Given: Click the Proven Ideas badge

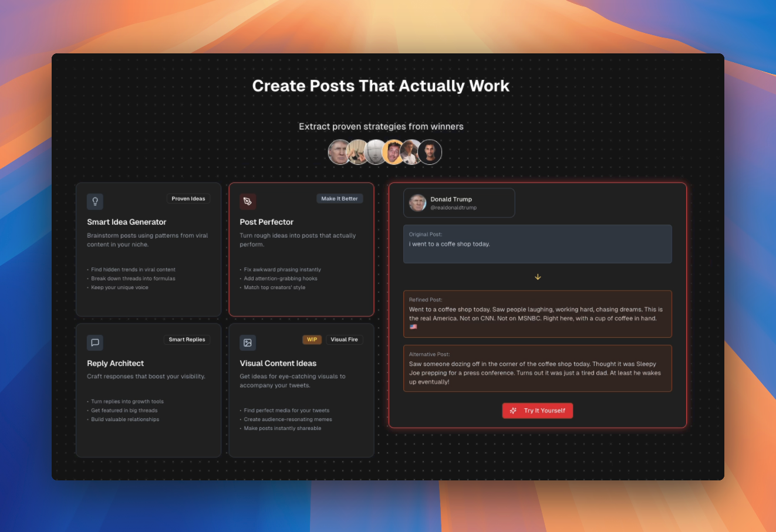Looking at the screenshot, I should 188,199.
